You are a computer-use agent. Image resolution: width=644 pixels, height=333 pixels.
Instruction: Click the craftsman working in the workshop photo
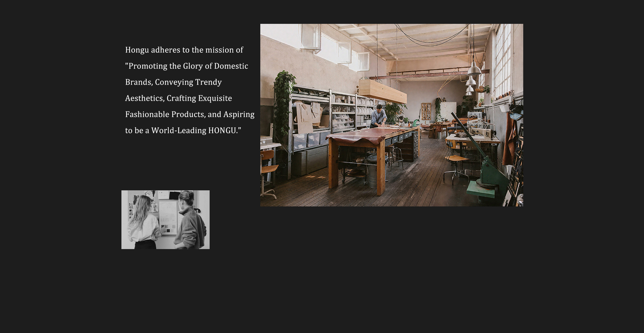point(379,116)
